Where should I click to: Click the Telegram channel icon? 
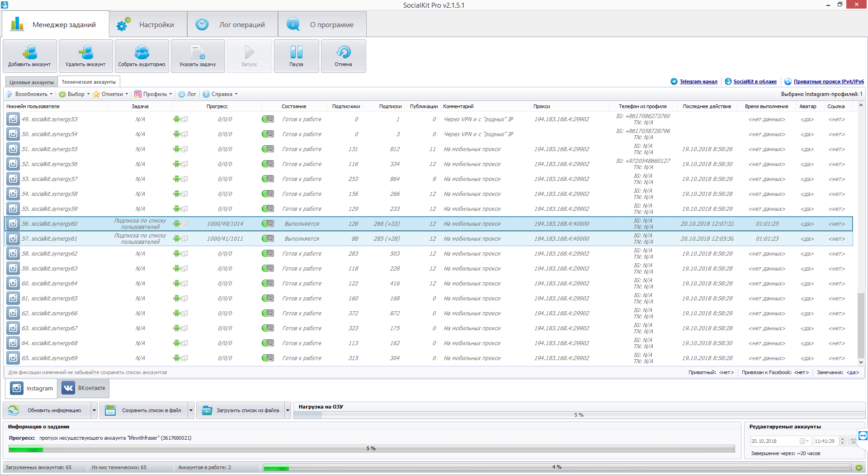(674, 81)
